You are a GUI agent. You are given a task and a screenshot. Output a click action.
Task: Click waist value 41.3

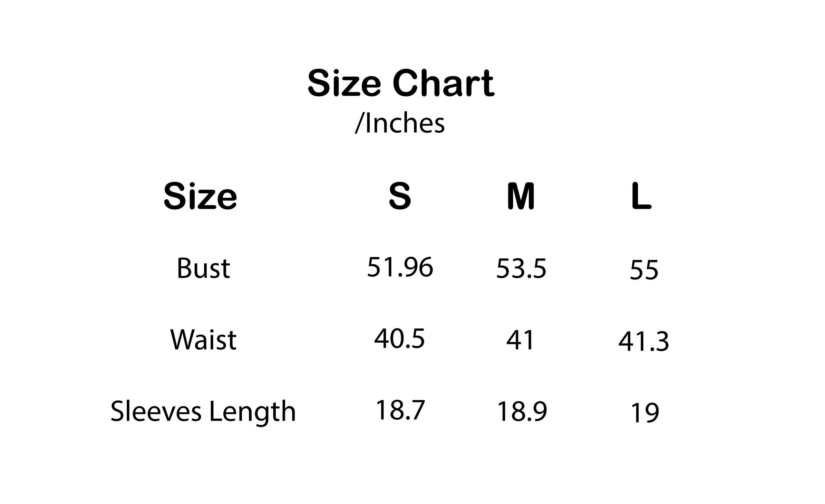coord(644,341)
